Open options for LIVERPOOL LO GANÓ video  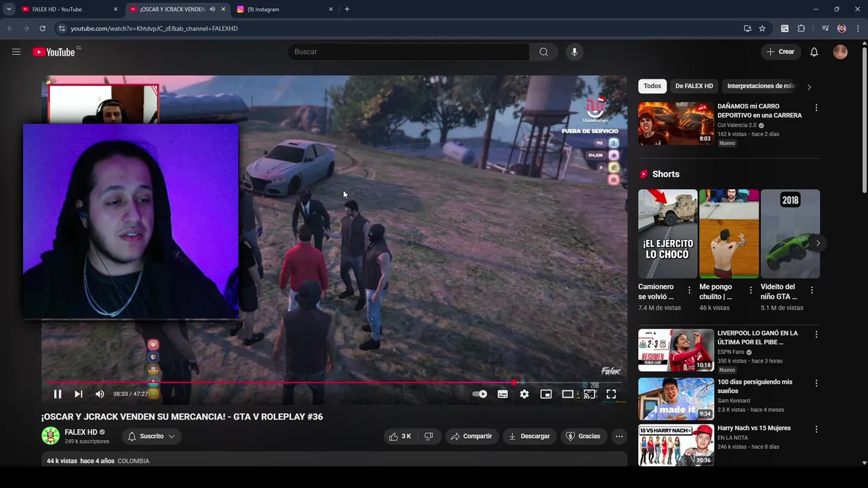coord(816,335)
